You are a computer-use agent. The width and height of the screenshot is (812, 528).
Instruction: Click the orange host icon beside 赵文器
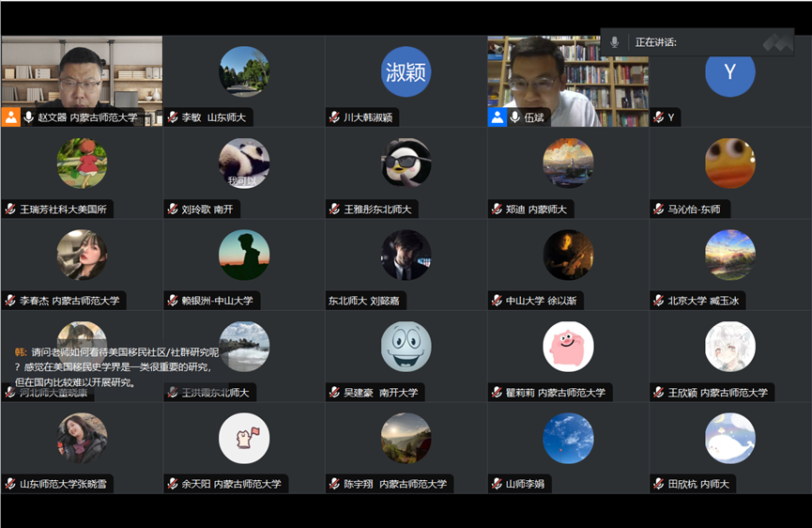coord(11,117)
